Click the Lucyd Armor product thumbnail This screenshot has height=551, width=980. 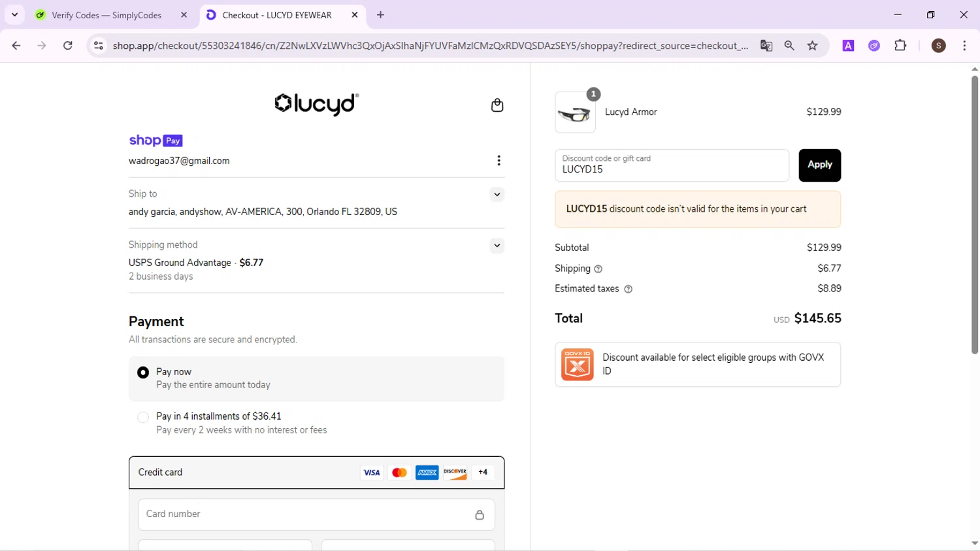click(x=575, y=112)
